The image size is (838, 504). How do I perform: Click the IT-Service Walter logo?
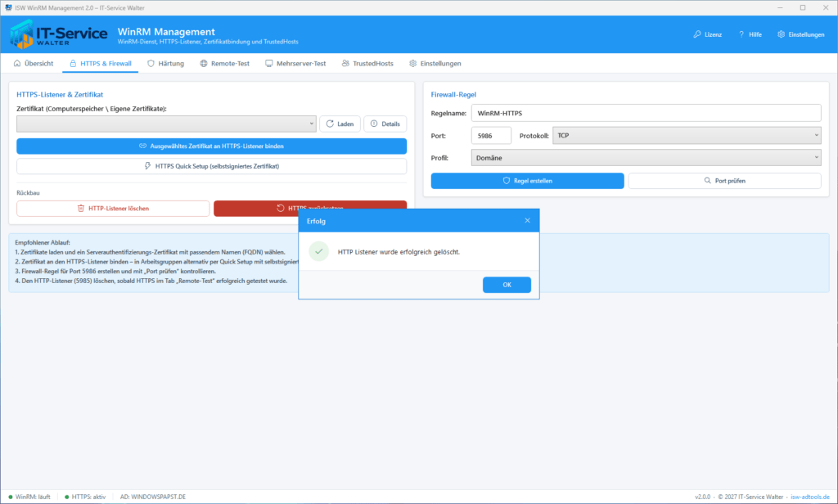click(58, 34)
